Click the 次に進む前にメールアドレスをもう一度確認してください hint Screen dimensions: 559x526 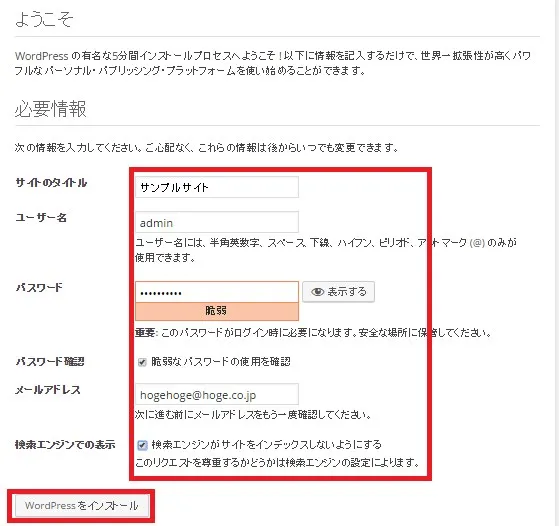tap(253, 415)
